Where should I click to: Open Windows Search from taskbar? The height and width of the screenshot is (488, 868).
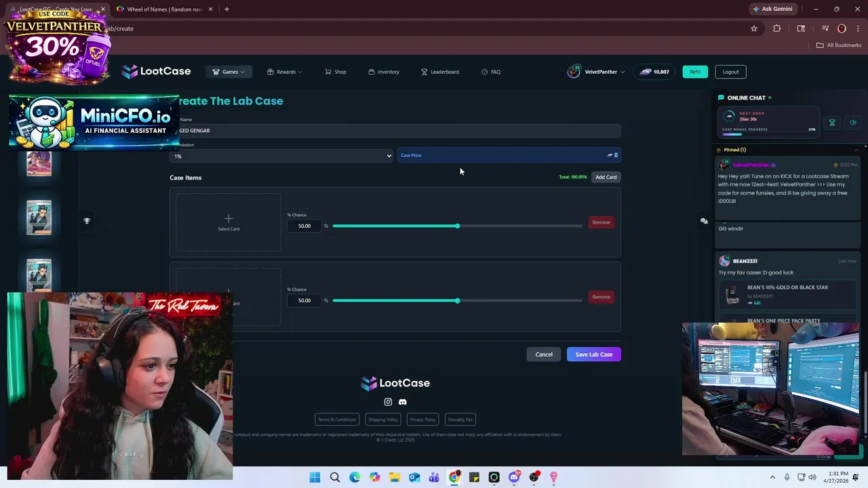(335, 478)
